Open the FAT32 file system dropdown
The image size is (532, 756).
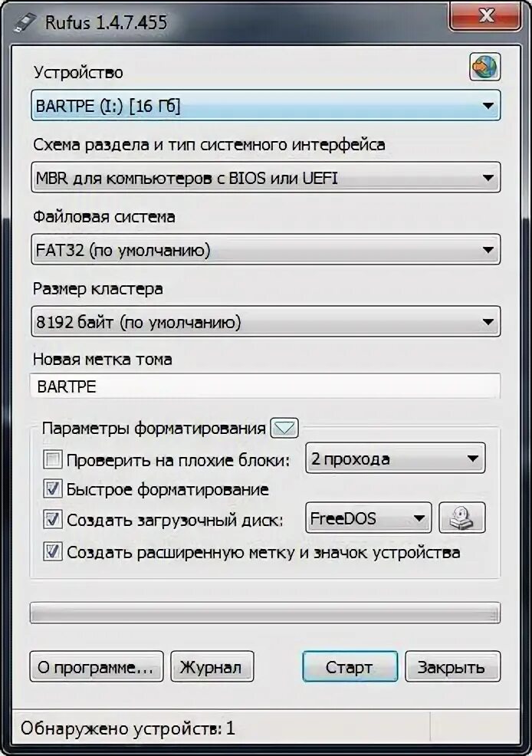tap(266, 250)
